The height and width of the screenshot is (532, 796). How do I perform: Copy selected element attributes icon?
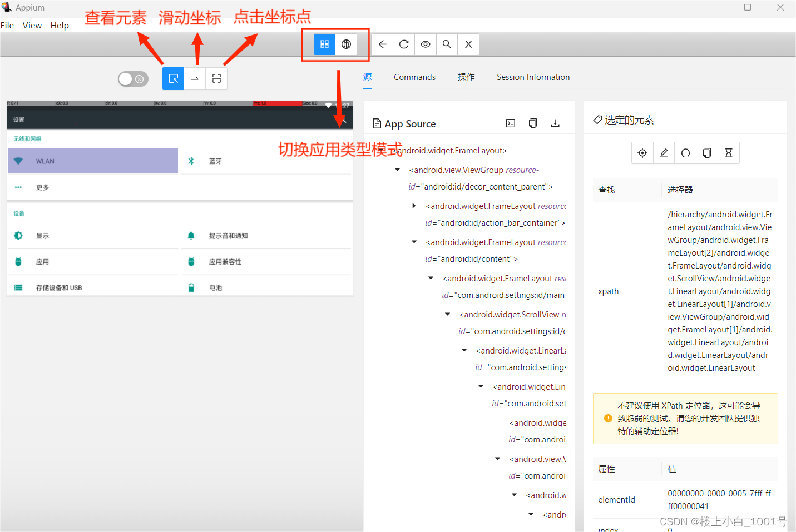pos(707,153)
